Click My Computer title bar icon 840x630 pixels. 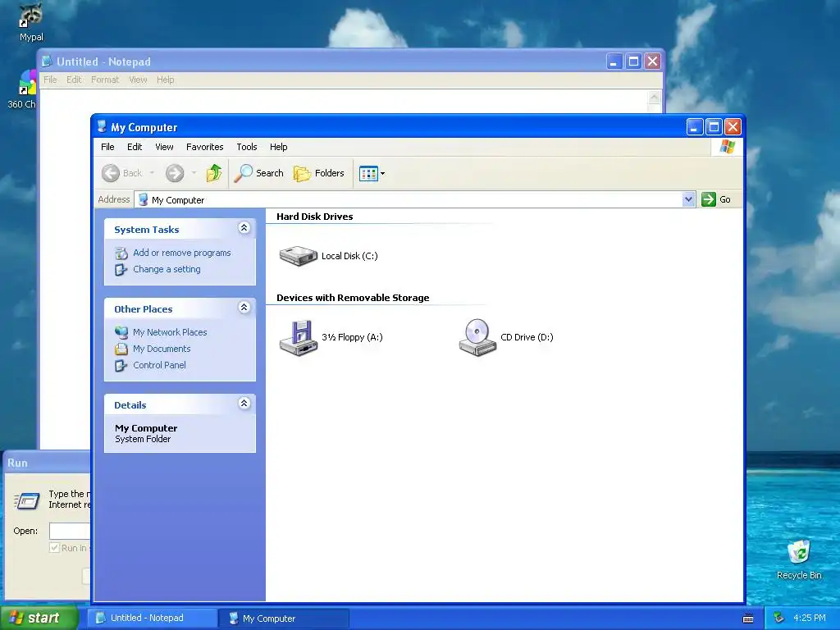[x=102, y=127]
